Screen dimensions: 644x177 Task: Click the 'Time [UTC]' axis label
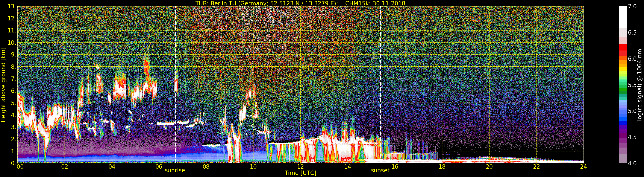[300, 173]
